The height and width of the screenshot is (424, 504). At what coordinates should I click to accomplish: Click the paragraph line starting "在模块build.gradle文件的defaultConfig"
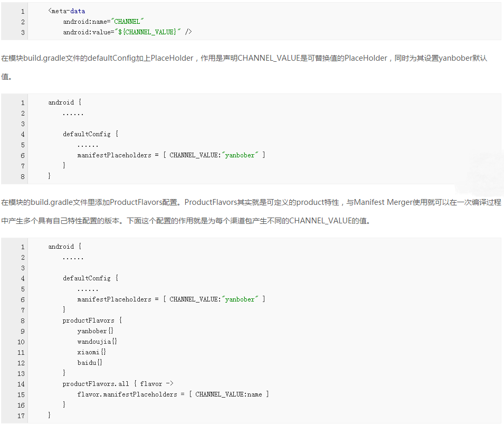click(244, 58)
